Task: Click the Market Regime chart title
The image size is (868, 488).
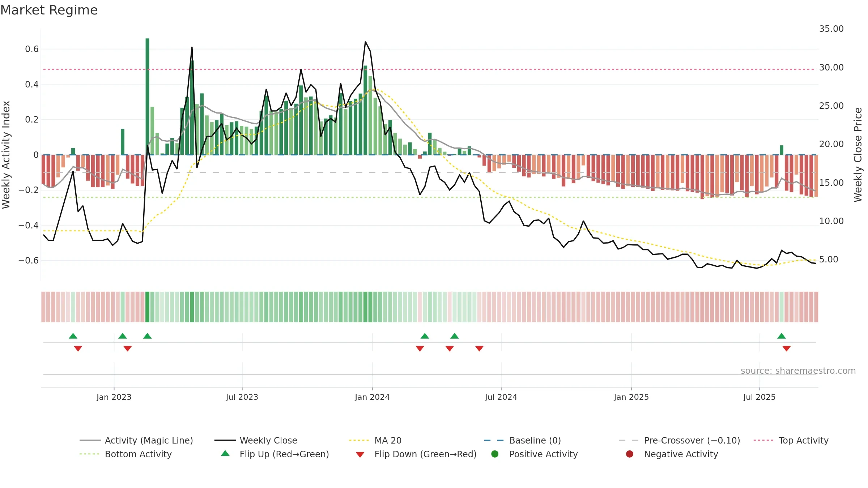Action: click(x=49, y=10)
